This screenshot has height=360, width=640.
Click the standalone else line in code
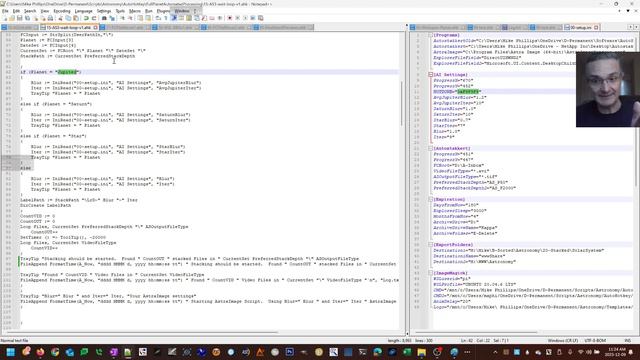click(25, 168)
